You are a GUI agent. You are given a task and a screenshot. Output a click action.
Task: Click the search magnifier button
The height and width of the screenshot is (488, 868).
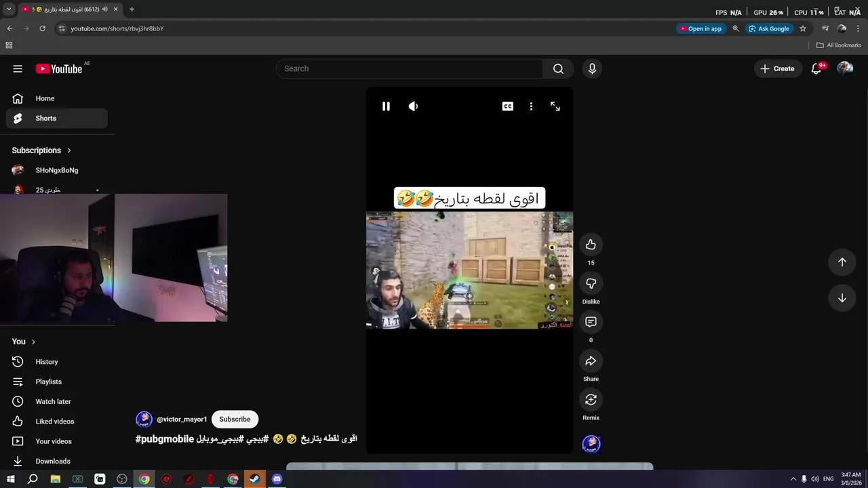tap(558, 68)
